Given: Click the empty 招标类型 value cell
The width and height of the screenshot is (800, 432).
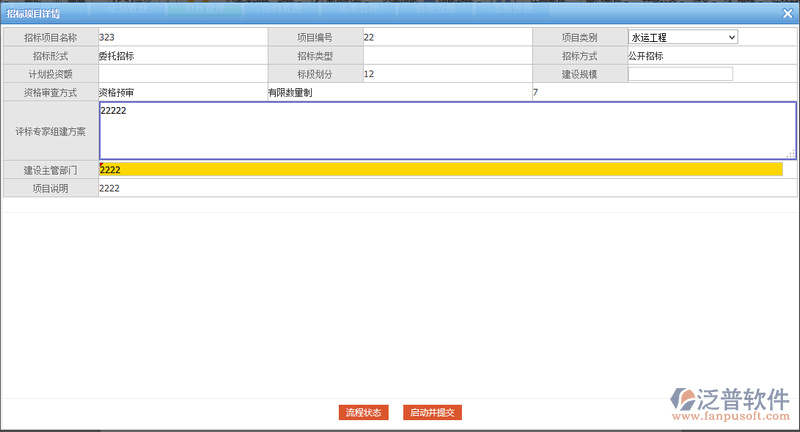Looking at the screenshot, I should click(445, 56).
